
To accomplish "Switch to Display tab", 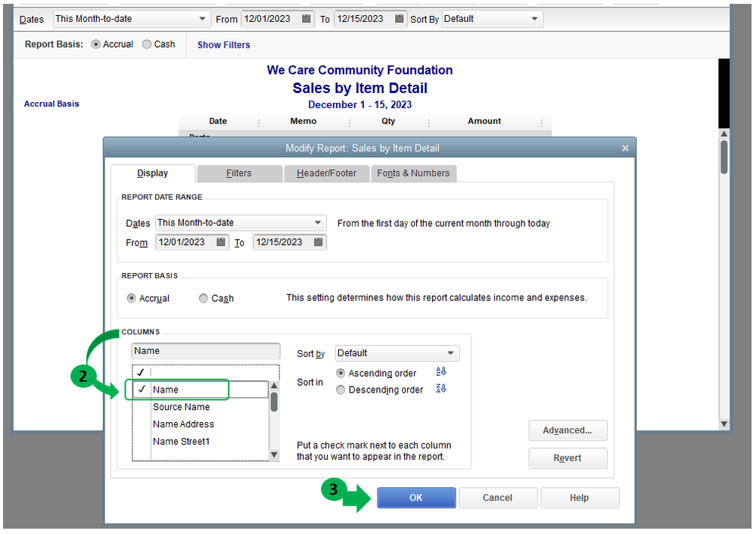I will coord(153,173).
